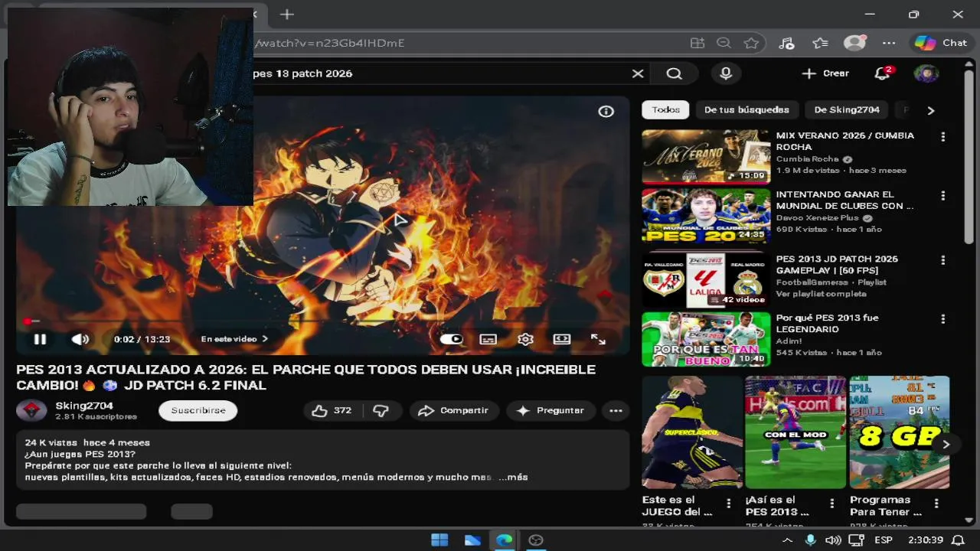Add this page to favorites star
This screenshot has height=551, width=980.
[752, 43]
